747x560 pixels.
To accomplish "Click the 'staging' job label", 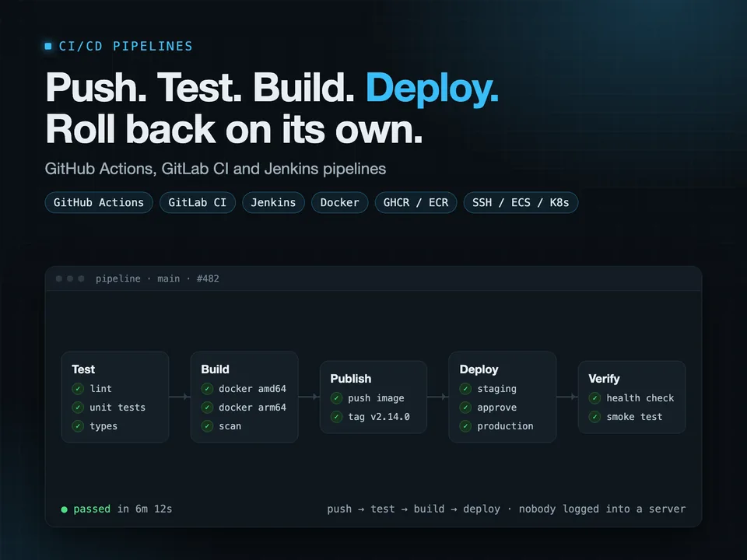I will pos(497,389).
